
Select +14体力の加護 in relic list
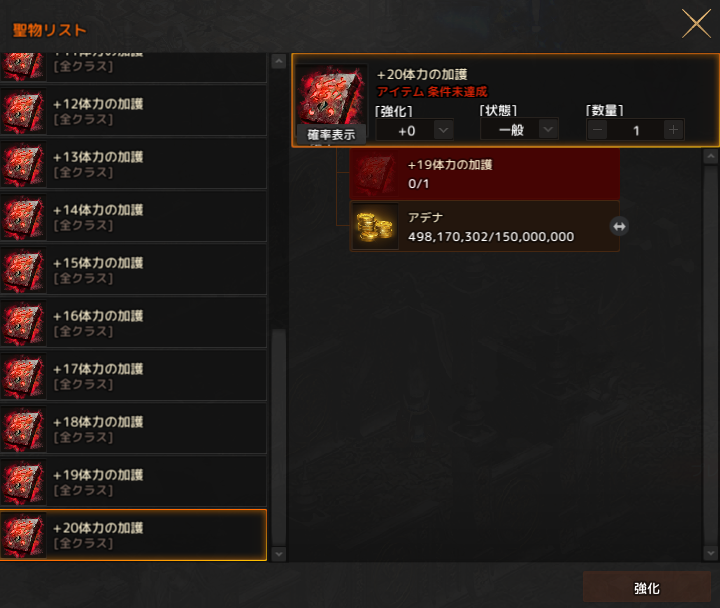[133, 217]
